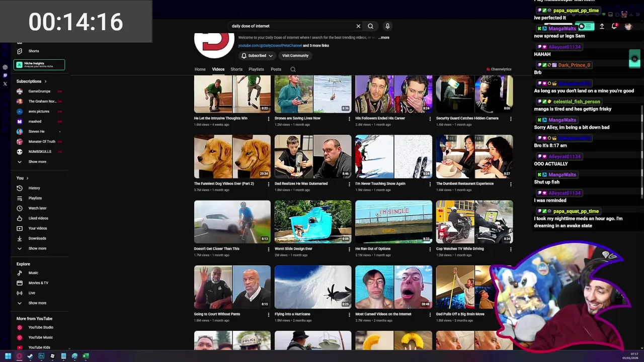Open Liked videos list
The width and height of the screenshot is (644, 362).
click(x=38, y=218)
